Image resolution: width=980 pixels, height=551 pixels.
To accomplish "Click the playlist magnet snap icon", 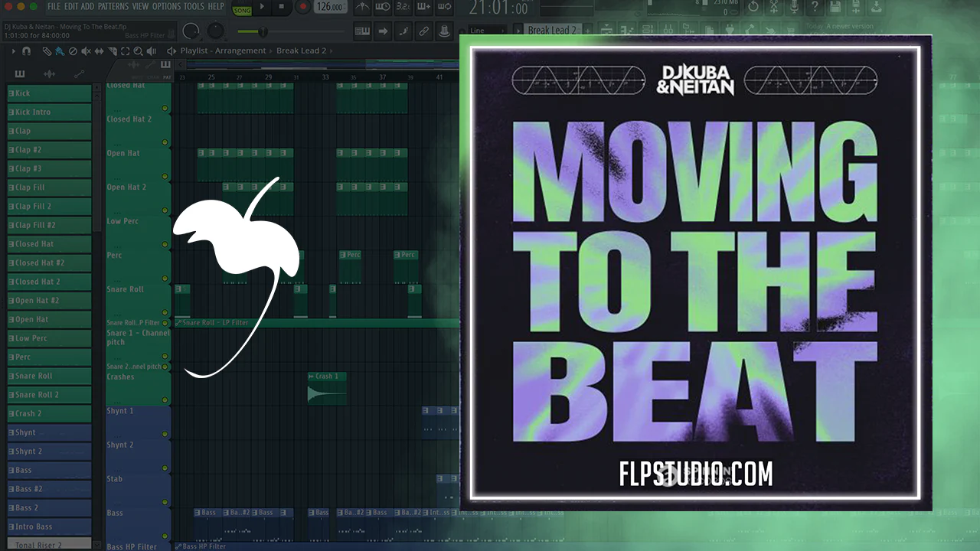I will (26, 51).
